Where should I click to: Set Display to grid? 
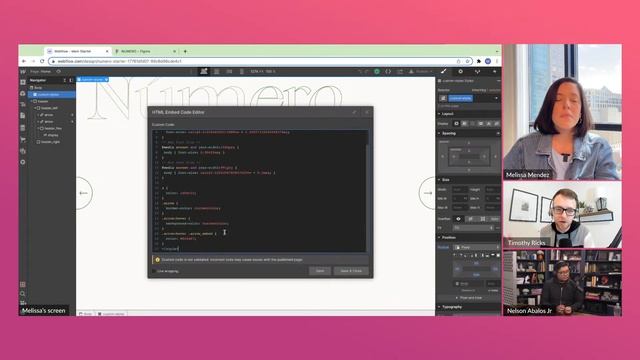click(x=473, y=124)
